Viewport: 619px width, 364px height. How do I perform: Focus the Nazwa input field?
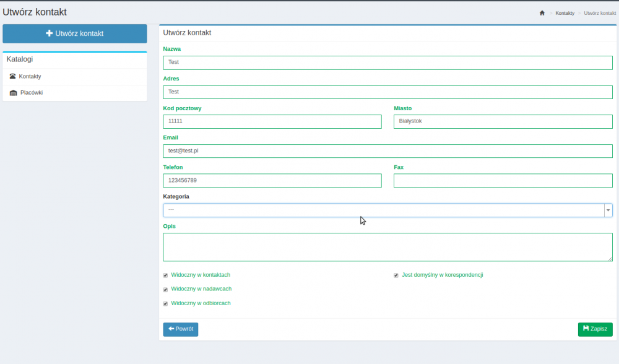(387, 63)
